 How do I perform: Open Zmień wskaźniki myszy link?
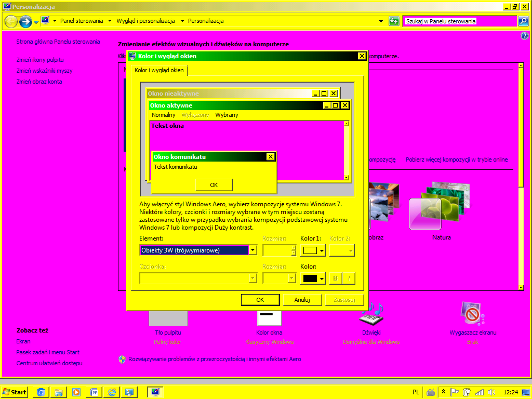[45, 71]
